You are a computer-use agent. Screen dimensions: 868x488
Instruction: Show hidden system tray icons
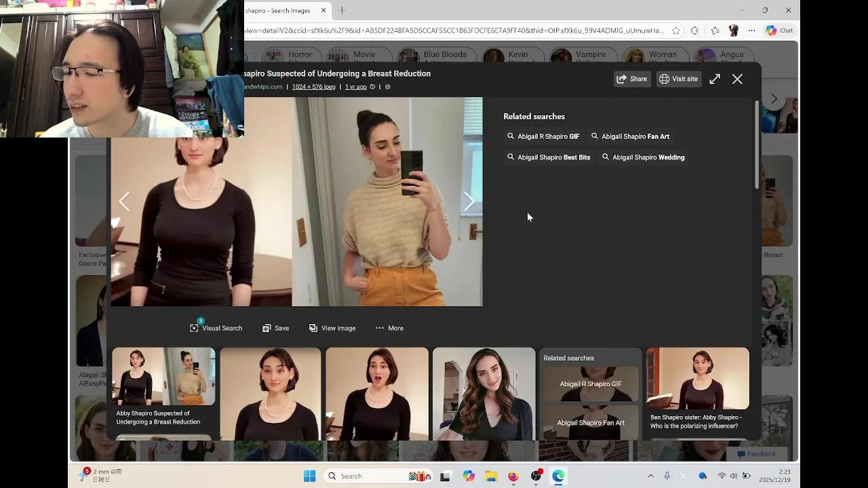point(650,476)
